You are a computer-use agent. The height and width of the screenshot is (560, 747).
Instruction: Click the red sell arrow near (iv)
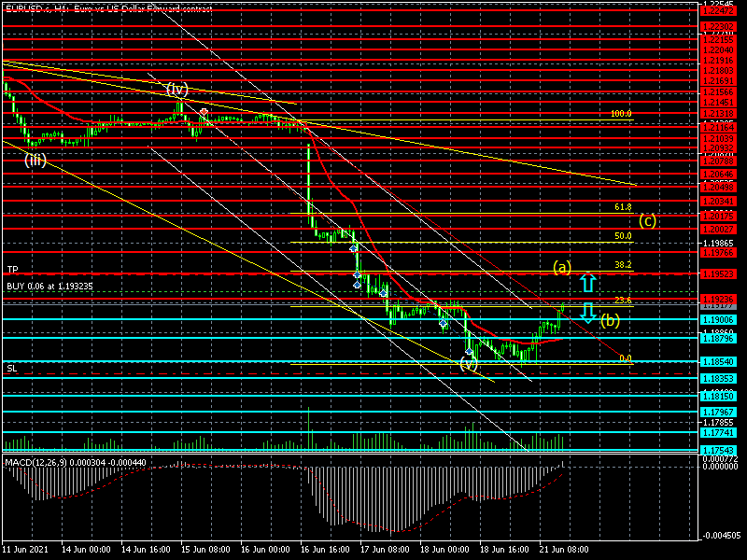tap(204, 112)
